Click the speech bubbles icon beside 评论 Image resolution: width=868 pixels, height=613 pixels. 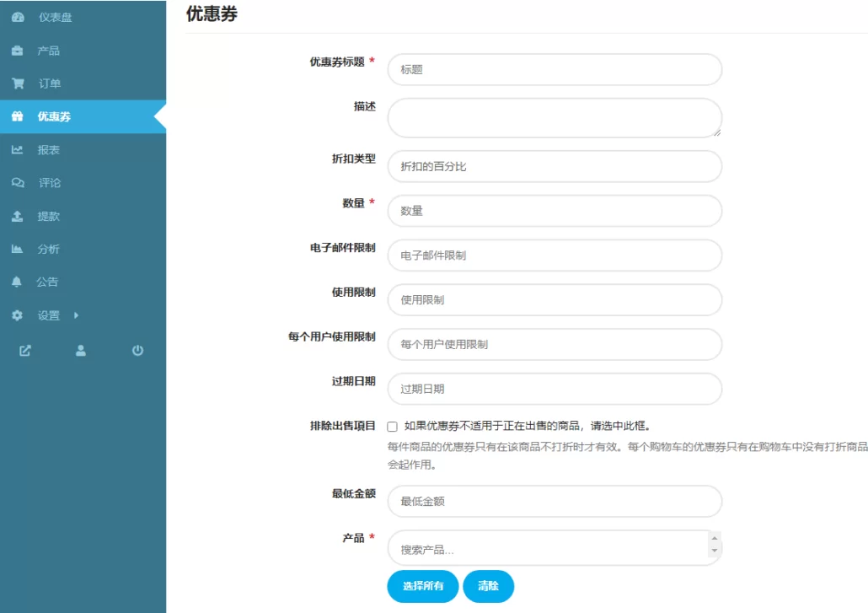(18, 183)
